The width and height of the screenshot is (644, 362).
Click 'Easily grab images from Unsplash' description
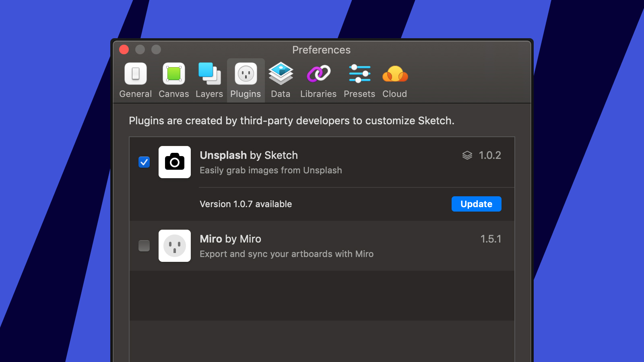pyautogui.click(x=271, y=171)
